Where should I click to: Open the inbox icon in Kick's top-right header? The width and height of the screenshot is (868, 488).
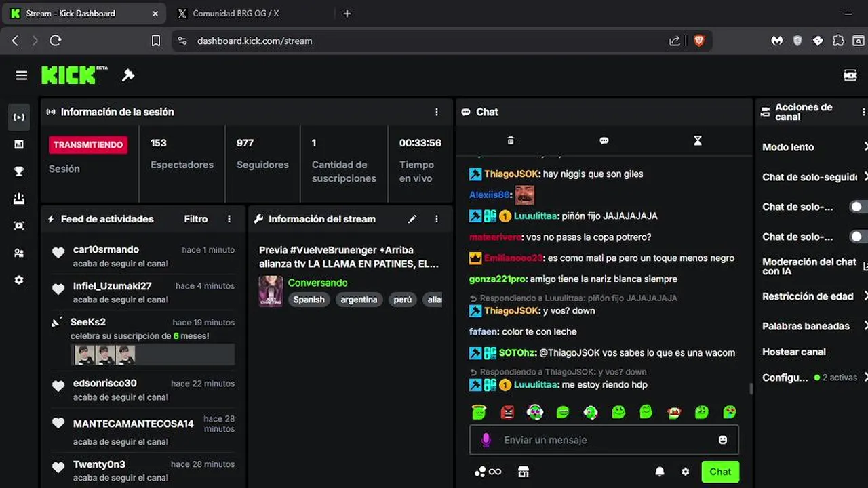point(850,75)
